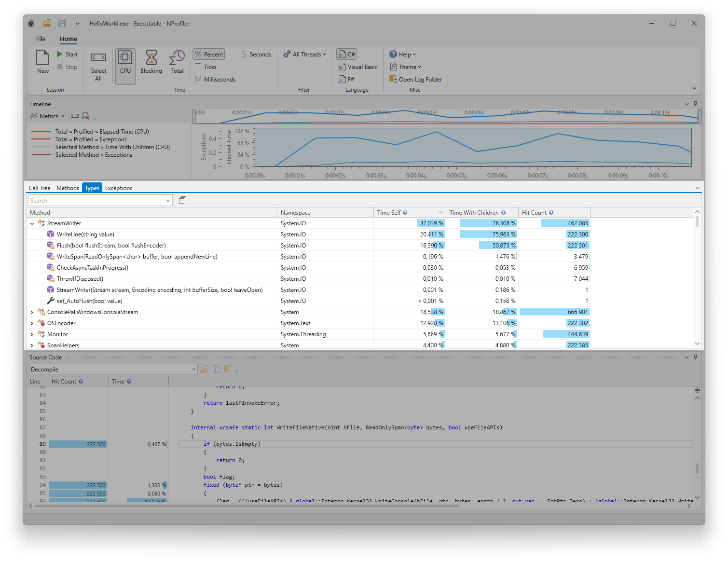Enable Percent display unit
The width and height of the screenshot is (728, 563).
pyautogui.click(x=209, y=55)
